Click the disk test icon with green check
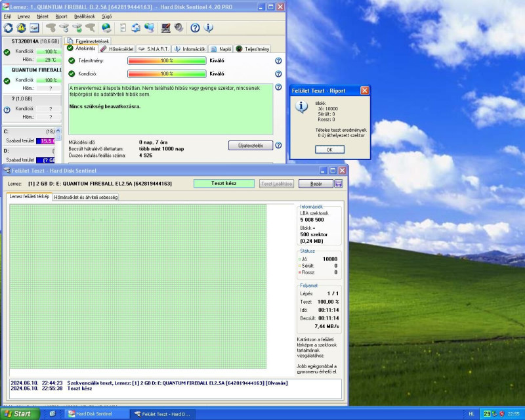 (x=77, y=28)
